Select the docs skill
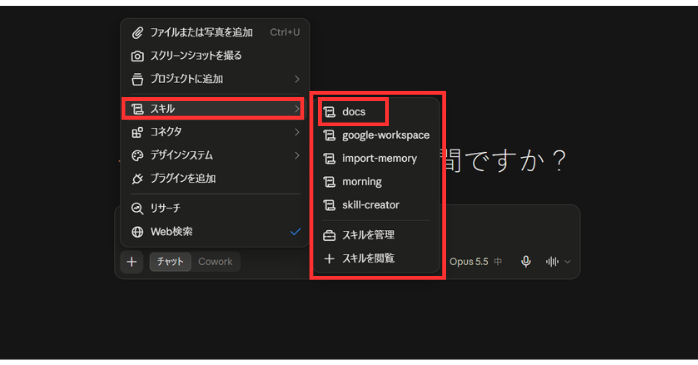698x365 pixels. 377,112
